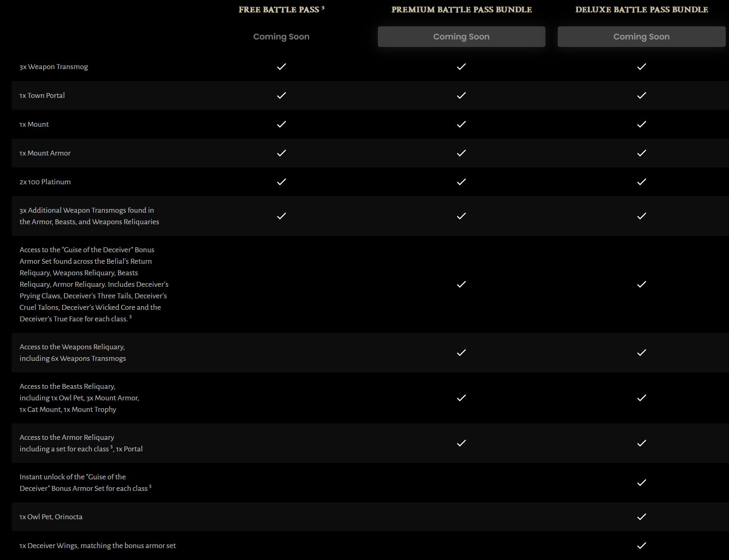Click Deluxe checkmark for Weapons Reliquary access
This screenshot has height=560, width=729.
642,352
